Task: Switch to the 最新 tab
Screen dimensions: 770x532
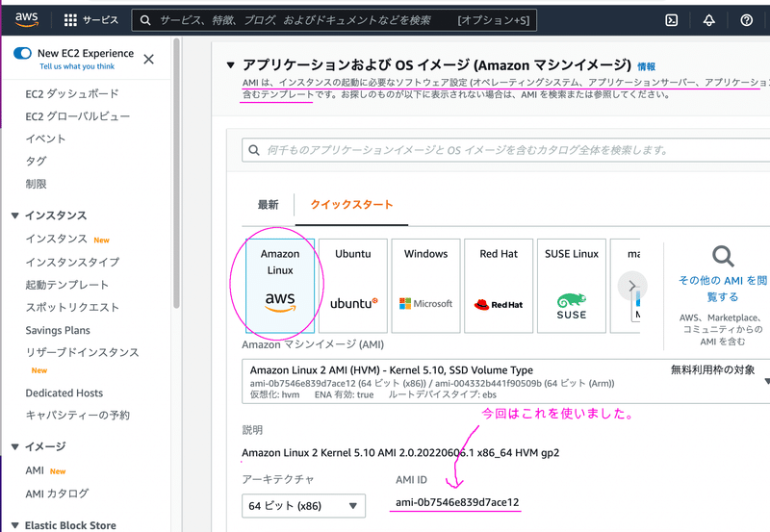Action: click(269, 205)
